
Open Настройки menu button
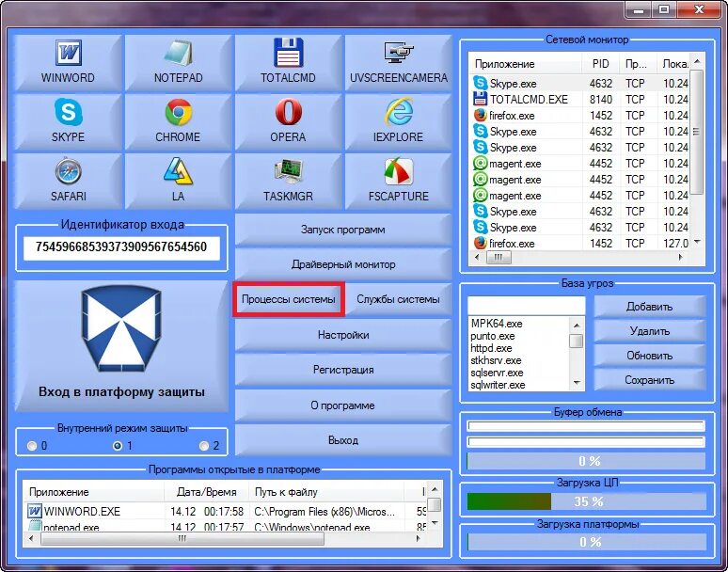tap(343, 335)
